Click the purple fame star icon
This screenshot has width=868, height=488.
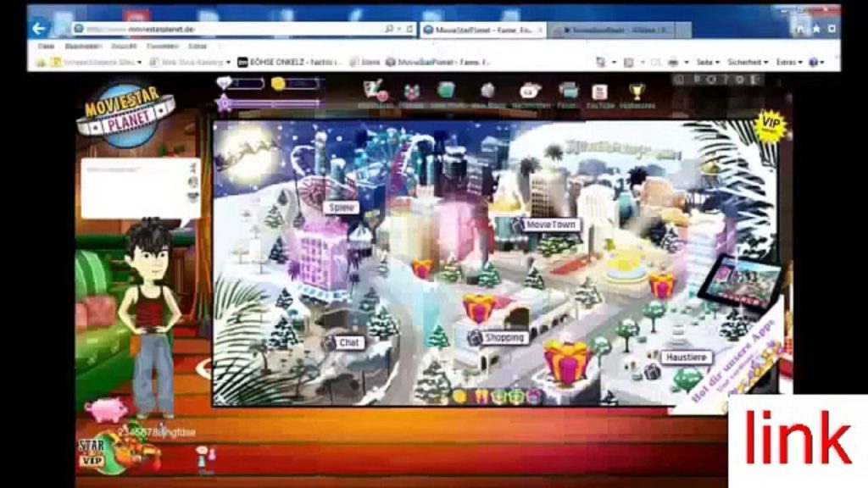[224, 103]
